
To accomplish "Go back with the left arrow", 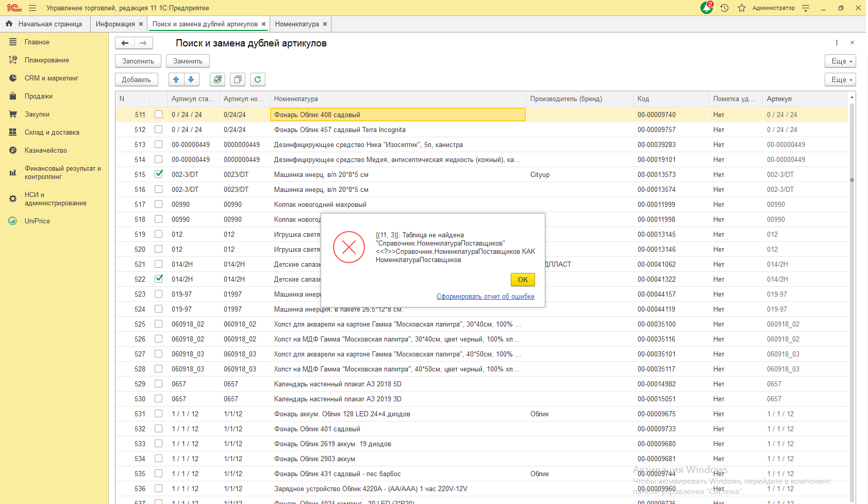I will pos(125,43).
